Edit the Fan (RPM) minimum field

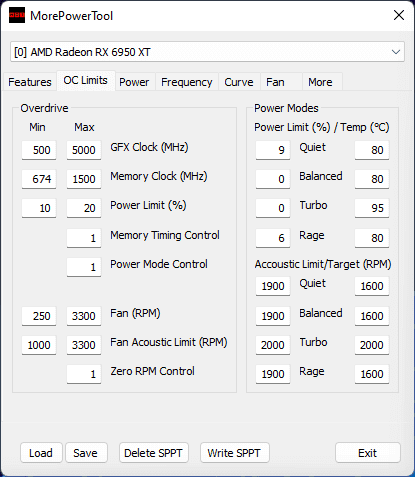click(39, 316)
